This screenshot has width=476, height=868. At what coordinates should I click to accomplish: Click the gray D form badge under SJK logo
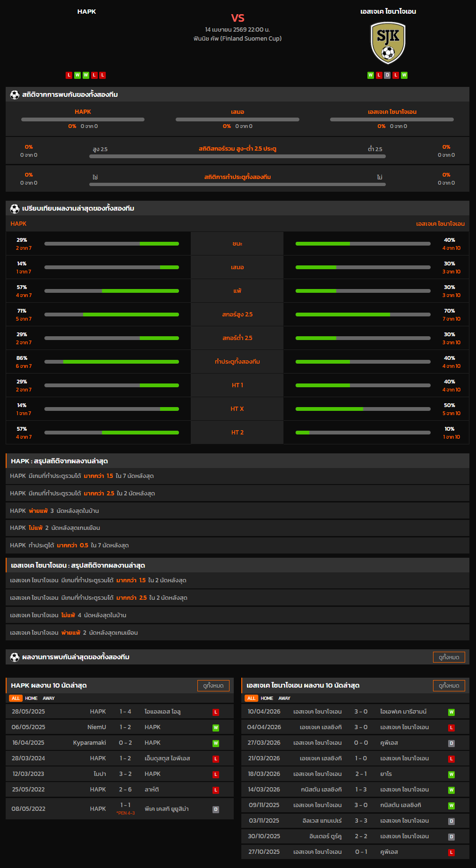[x=387, y=75]
